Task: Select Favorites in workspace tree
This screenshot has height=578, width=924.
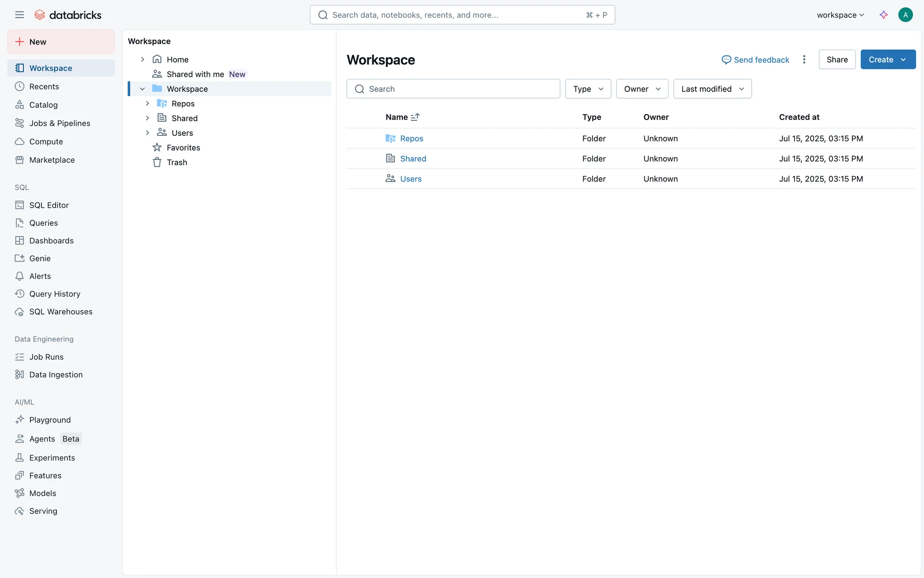Action: [183, 148]
